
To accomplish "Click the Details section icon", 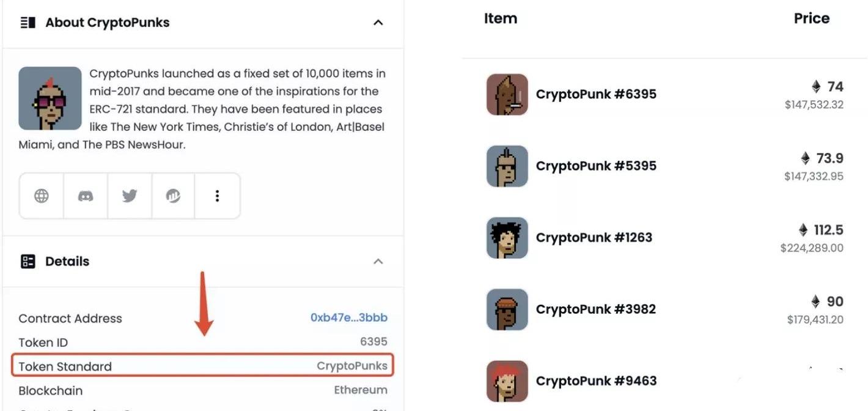I will 28,262.
